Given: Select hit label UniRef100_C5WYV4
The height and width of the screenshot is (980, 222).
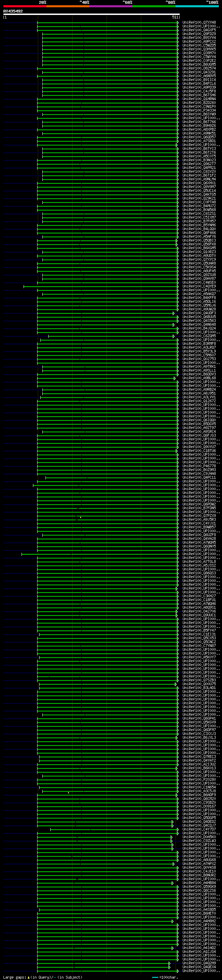Looking at the screenshot, I should (199, 57).
